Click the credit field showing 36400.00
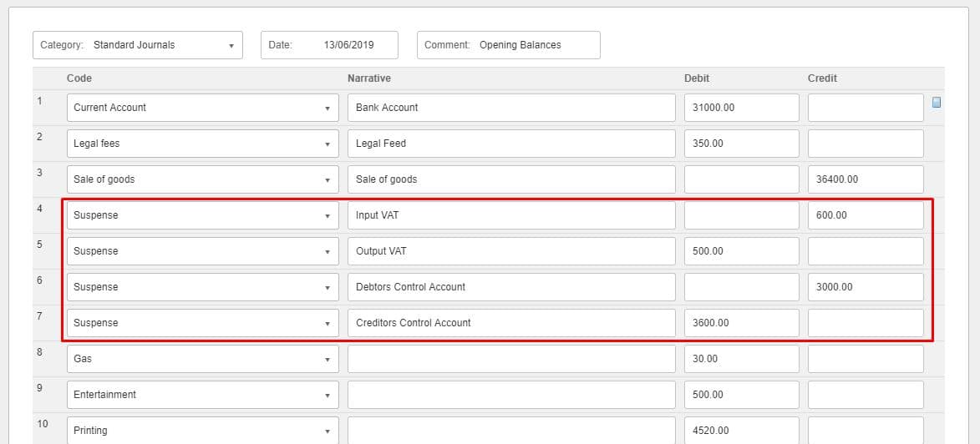Screen dimensions: 980x444 pos(865,179)
